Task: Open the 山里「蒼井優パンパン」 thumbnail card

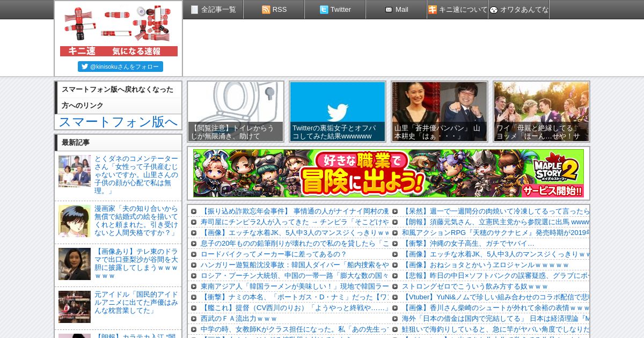Action: pos(440,112)
